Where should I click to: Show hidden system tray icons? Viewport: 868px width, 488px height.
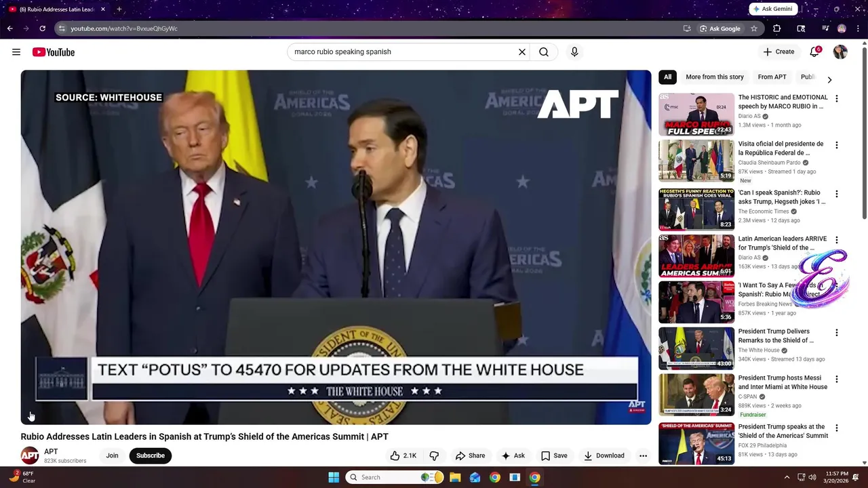(x=787, y=477)
